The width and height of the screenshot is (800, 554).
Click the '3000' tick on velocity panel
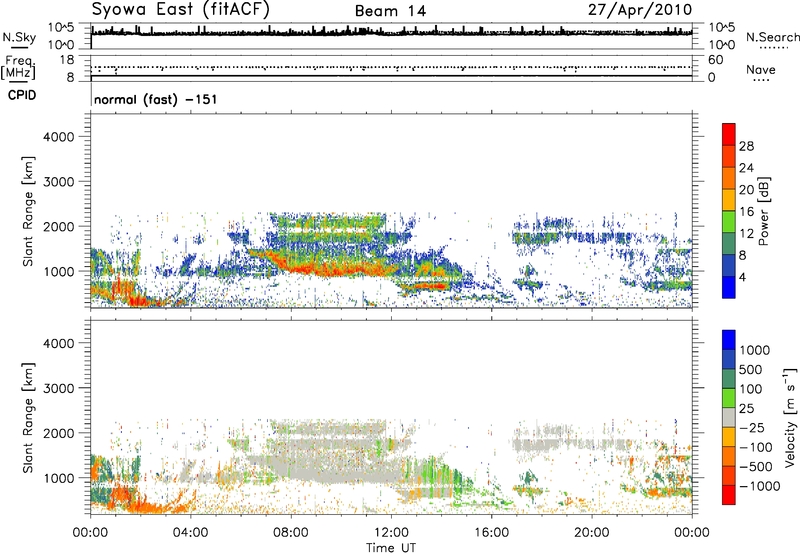coord(58,388)
